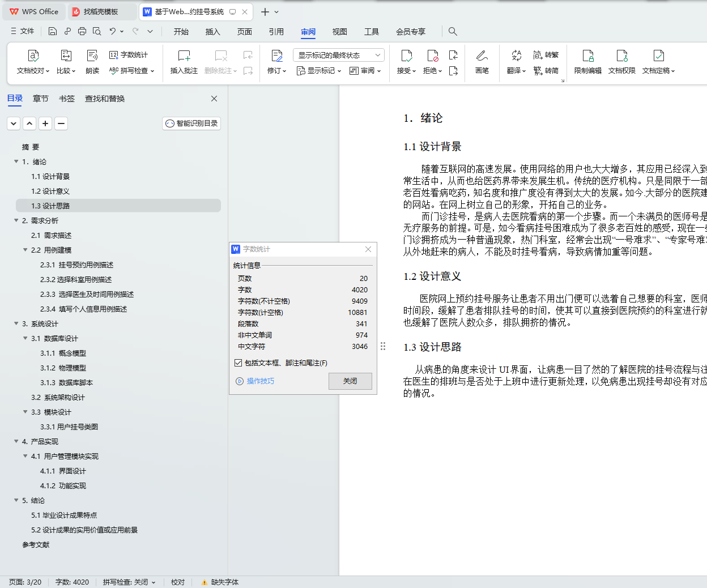
Task: Click the save icon in quick toolbar
Action: tap(53, 31)
